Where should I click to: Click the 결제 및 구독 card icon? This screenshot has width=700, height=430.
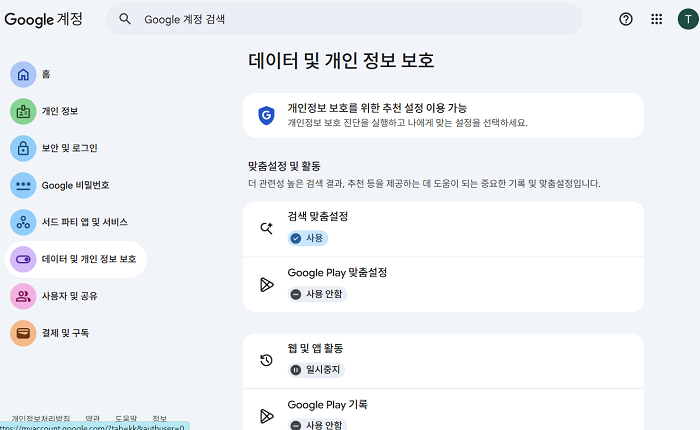[23, 333]
